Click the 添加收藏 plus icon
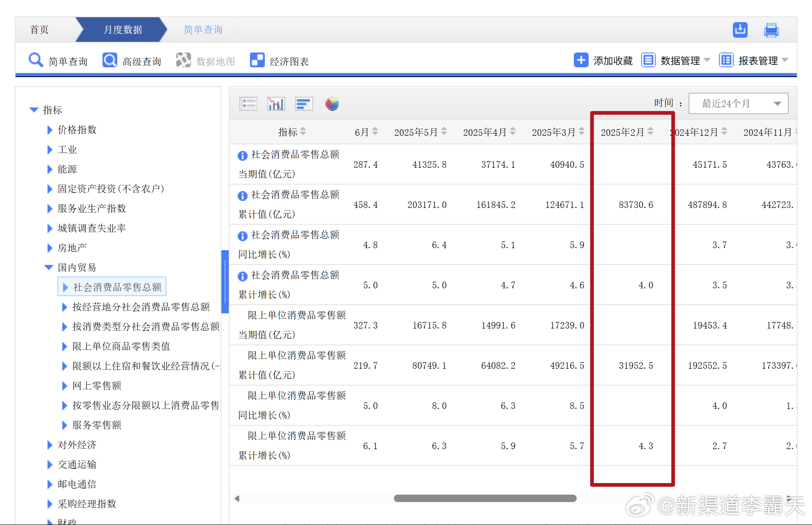 click(581, 60)
